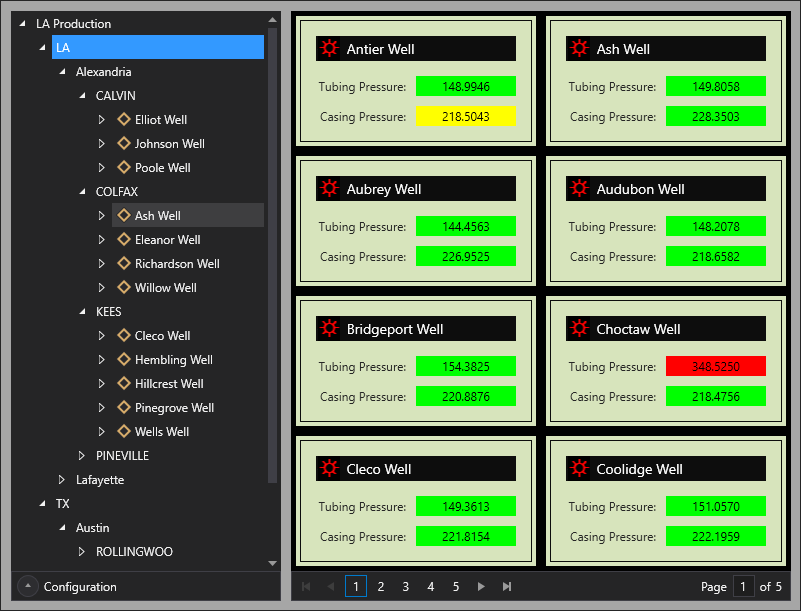Select page 1 in the pager
The height and width of the screenshot is (611, 801).
coord(356,586)
